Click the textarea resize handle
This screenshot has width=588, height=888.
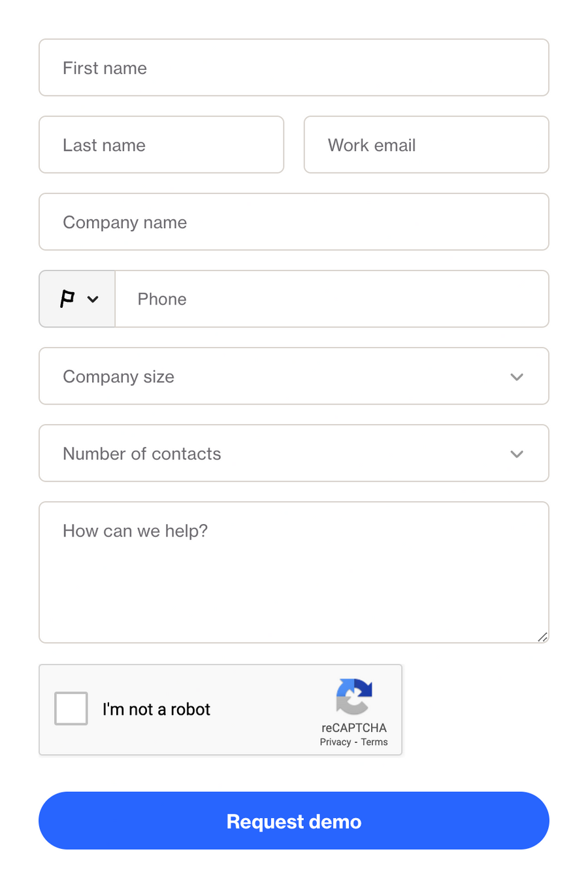coord(542,636)
